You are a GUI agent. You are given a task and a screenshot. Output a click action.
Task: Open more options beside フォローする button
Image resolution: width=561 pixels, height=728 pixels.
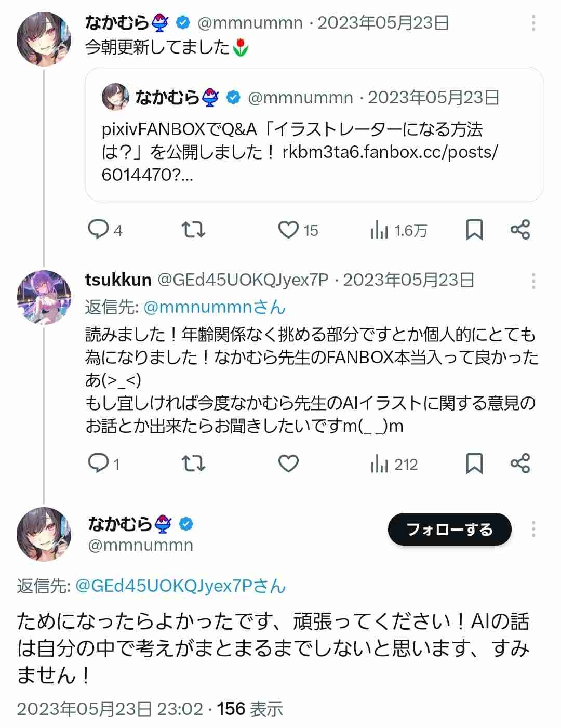[533, 530]
